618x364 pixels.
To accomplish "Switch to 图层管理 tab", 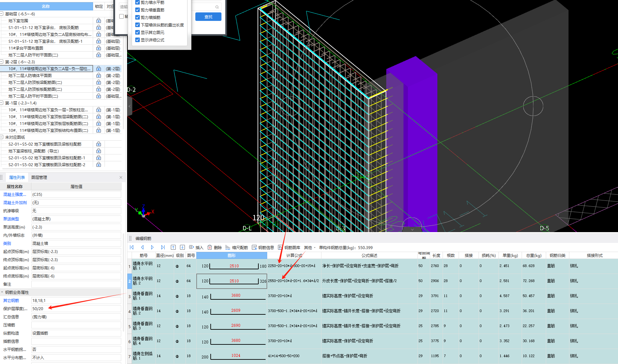I will pyautogui.click(x=39, y=177).
